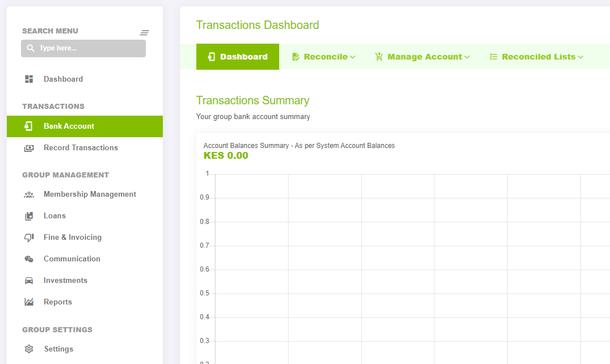Click the Dashboard tab device icon
Image resolution: width=610 pixels, height=364 pixels.
pyautogui.click(x=211, y=57)
